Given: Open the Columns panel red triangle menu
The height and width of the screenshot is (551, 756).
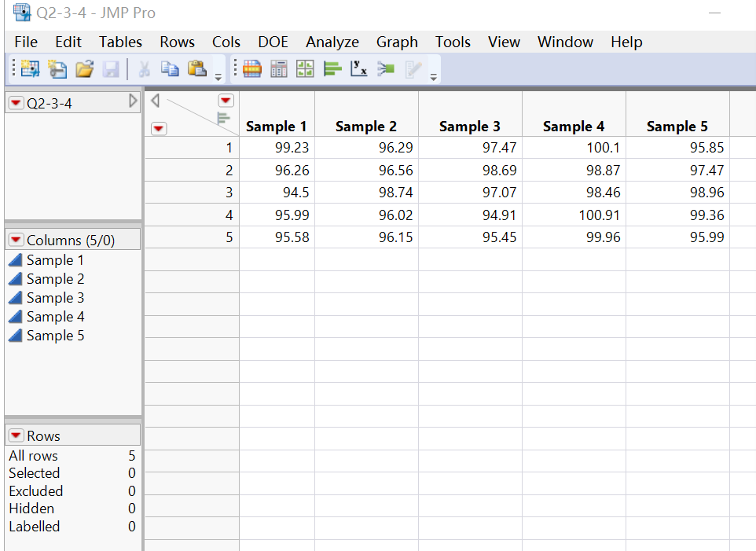Looking at the screenshot, I should pyautogui.click(x=16, y=239).
